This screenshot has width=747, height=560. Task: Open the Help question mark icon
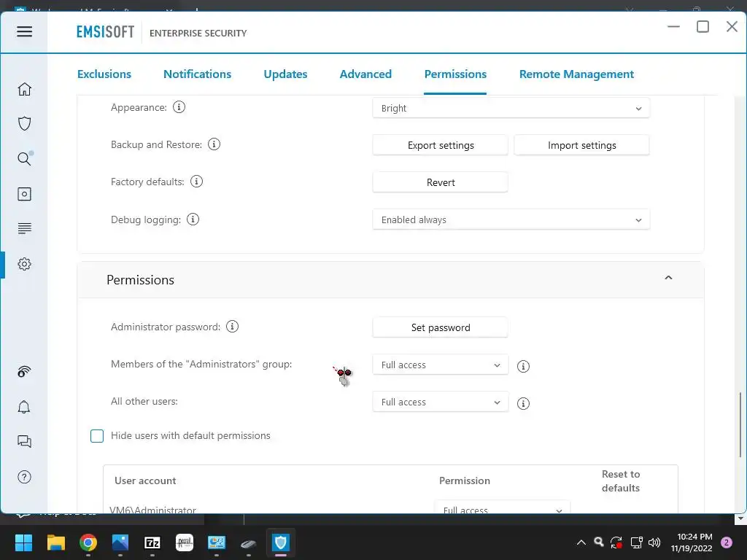(x=24, y=477)
